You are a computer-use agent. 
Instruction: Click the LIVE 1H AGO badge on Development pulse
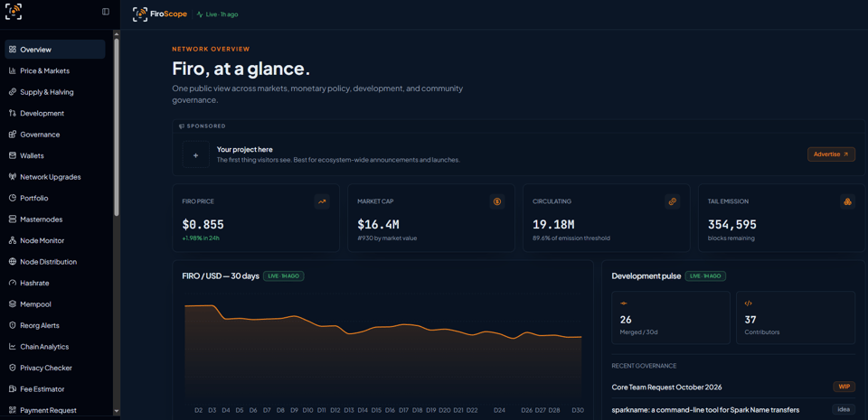705,275
